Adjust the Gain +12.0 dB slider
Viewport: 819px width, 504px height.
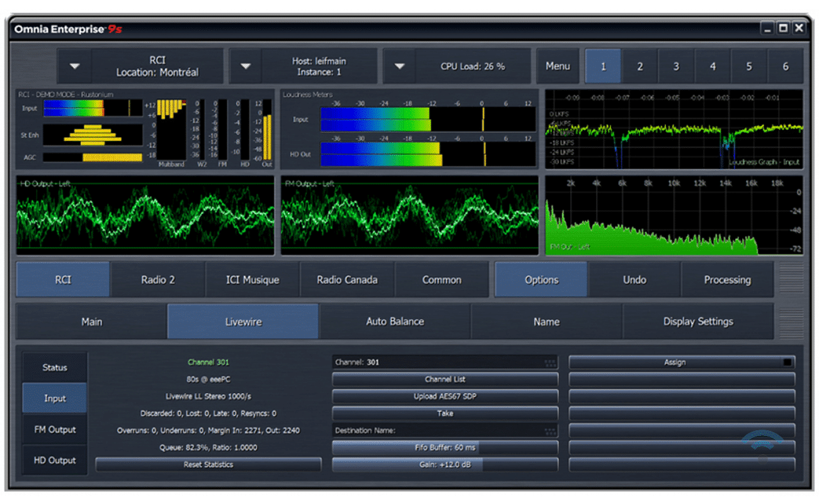(445, 465)
